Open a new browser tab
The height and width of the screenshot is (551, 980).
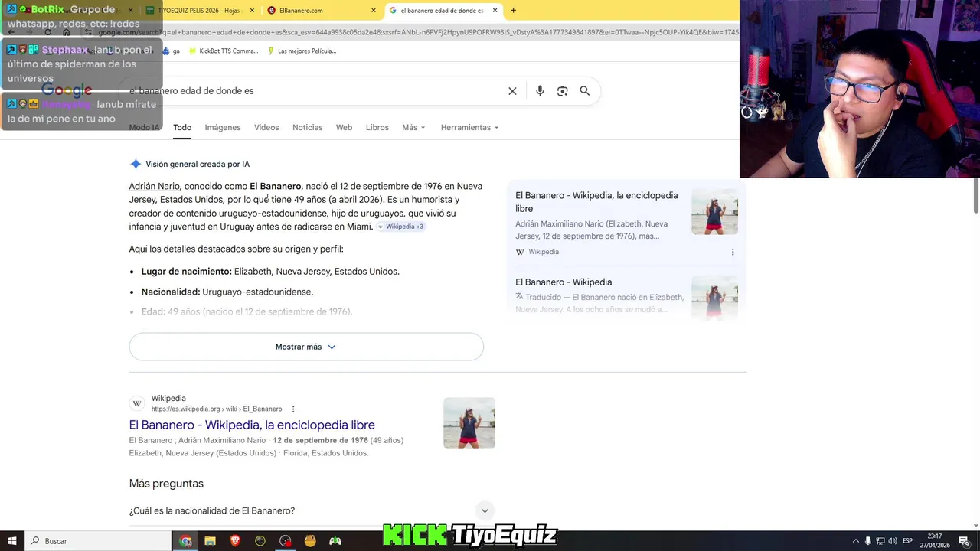click(x=513, y=11)
